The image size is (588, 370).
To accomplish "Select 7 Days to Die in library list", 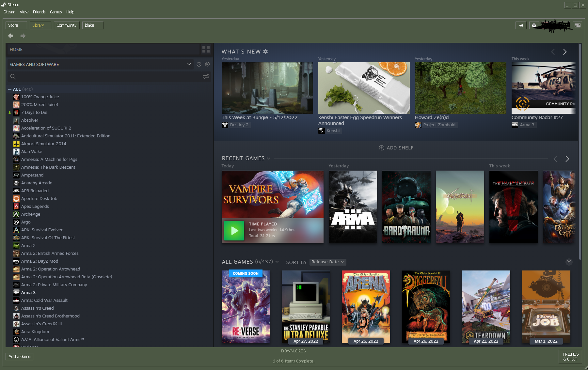I will point(34,113).
